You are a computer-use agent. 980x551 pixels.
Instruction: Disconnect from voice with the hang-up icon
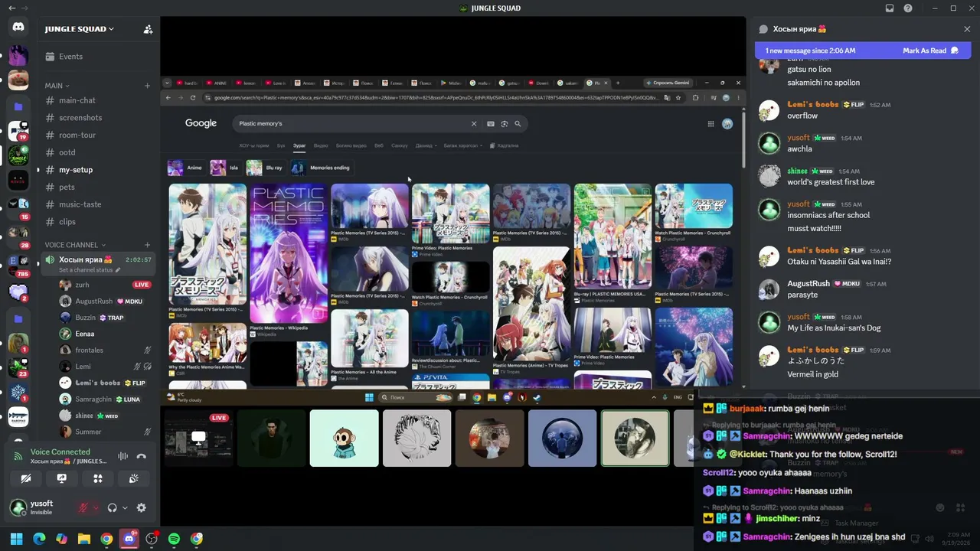click(141, 456)
